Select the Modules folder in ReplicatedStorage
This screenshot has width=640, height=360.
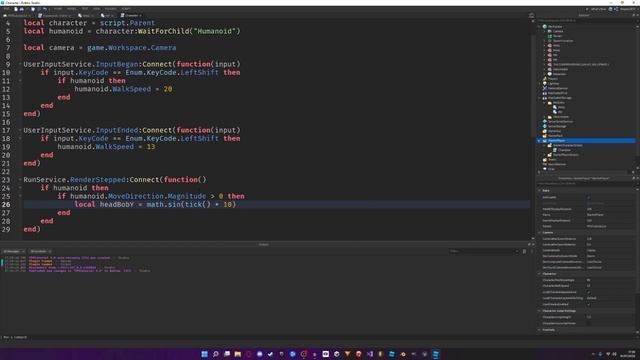pos(559,103)
